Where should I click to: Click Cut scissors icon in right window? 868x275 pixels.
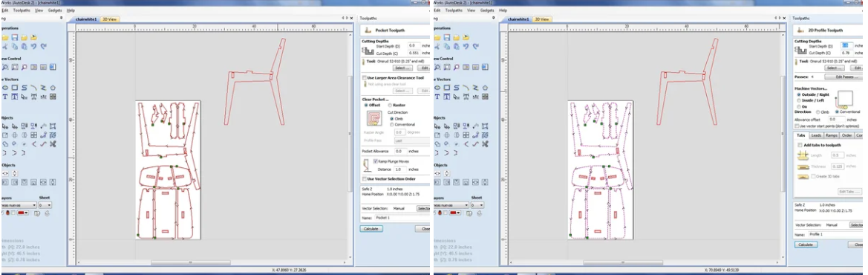437,47
